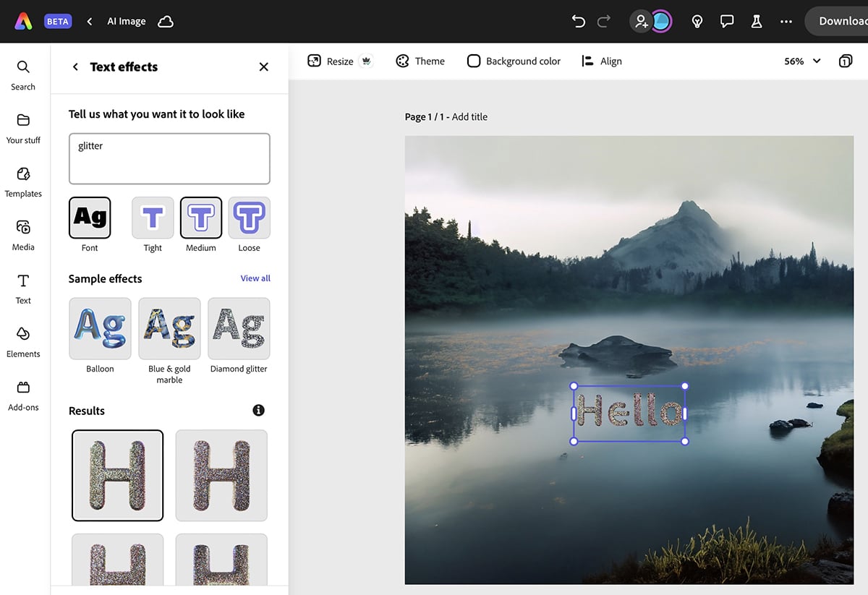This screenshot has height=595, width=868.
Task: Open the Background color picker
Action: (514, 61)
